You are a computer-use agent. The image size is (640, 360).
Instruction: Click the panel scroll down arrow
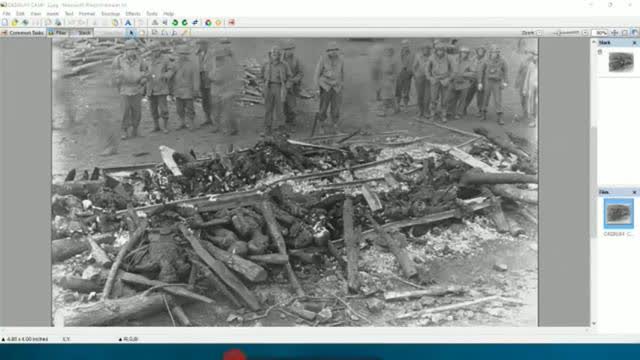click(594, 323)
